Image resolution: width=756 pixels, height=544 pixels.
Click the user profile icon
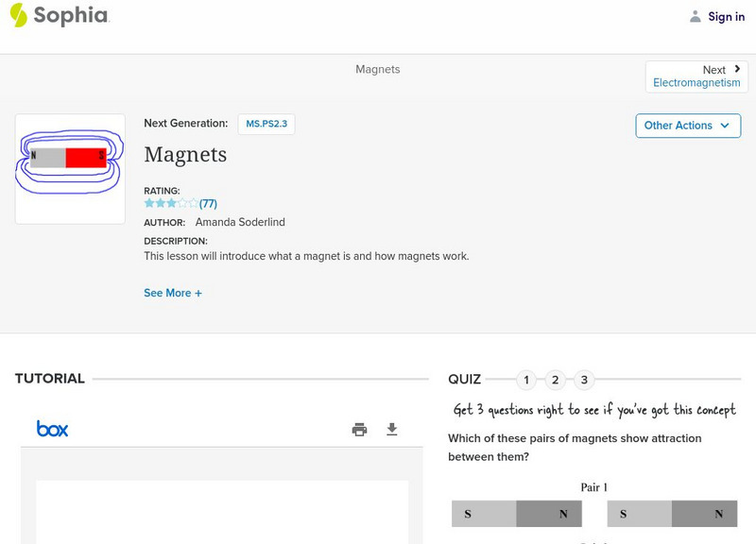[x=696, y=16]
